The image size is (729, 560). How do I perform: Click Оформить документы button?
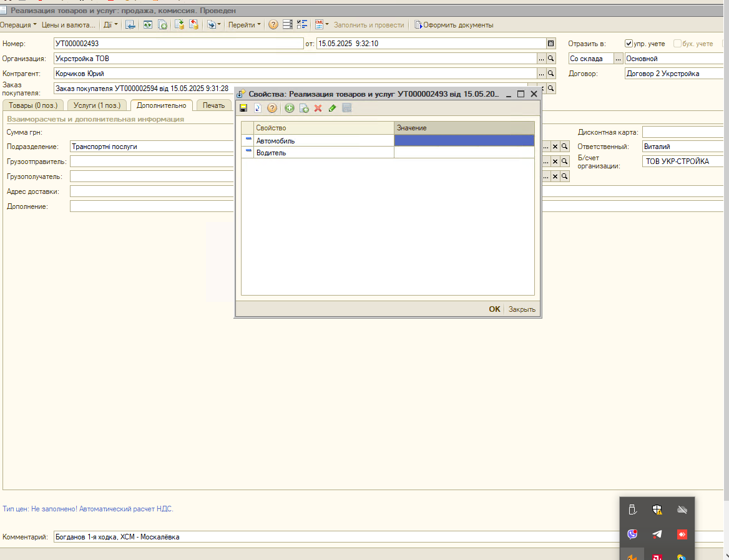[x=454, y=25]
